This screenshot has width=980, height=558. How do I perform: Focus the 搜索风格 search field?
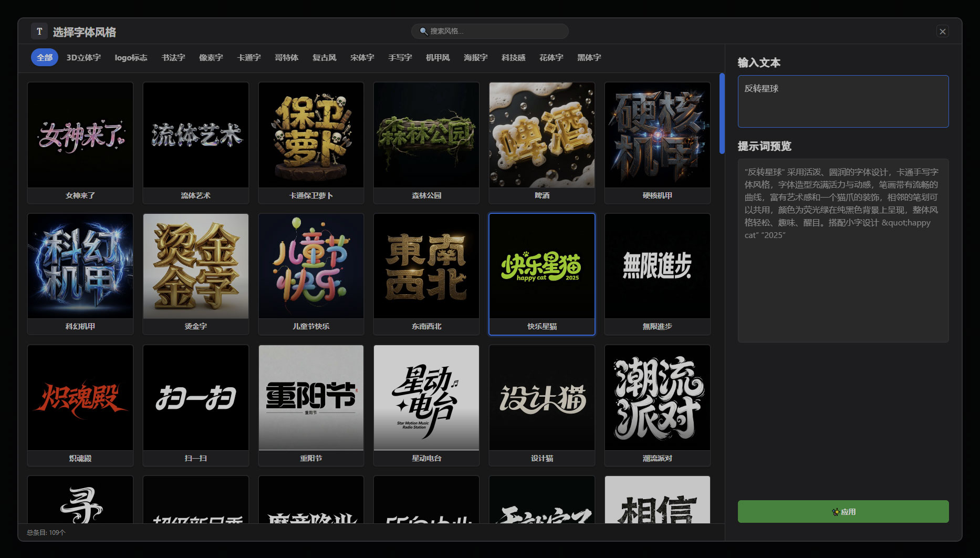point(490,32)
